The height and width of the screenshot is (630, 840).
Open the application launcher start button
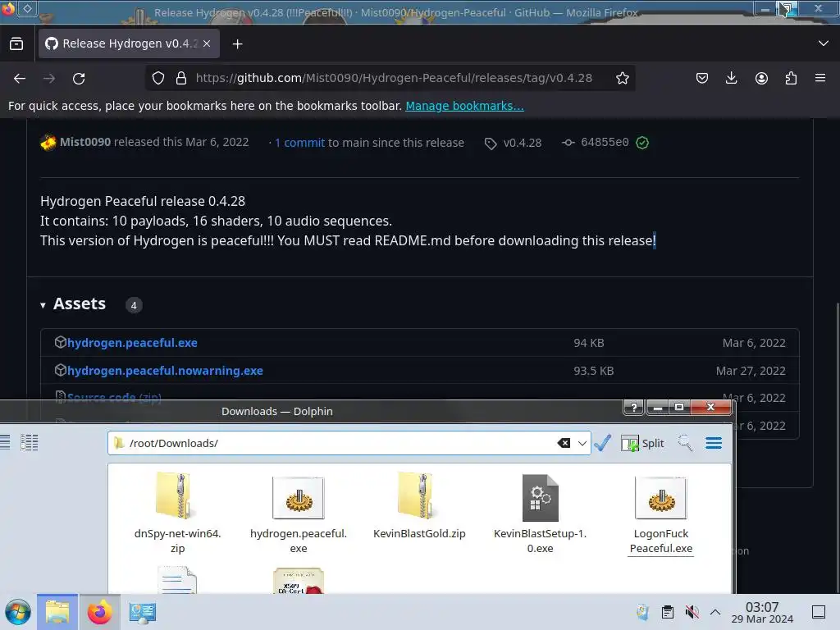pyautogui.click(x=18, y=612)
